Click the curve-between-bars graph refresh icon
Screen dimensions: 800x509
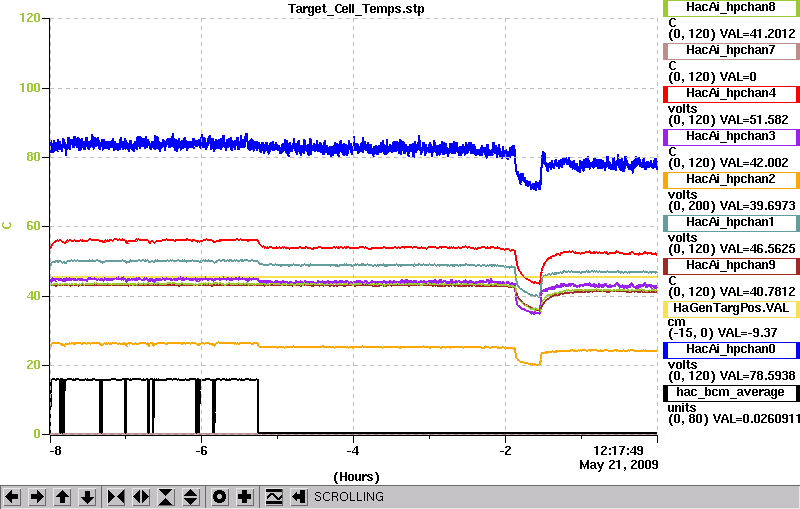tap(274, 496)
